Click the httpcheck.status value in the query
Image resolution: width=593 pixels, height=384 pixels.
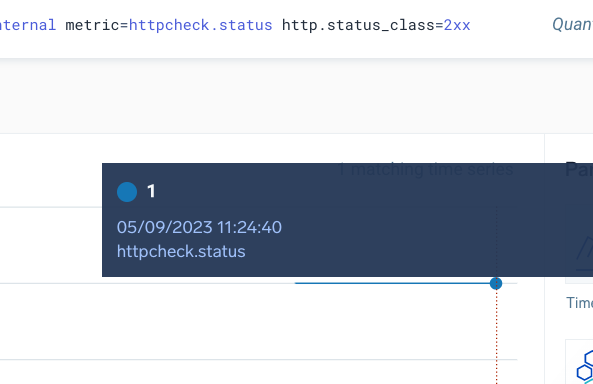point(200,25)
